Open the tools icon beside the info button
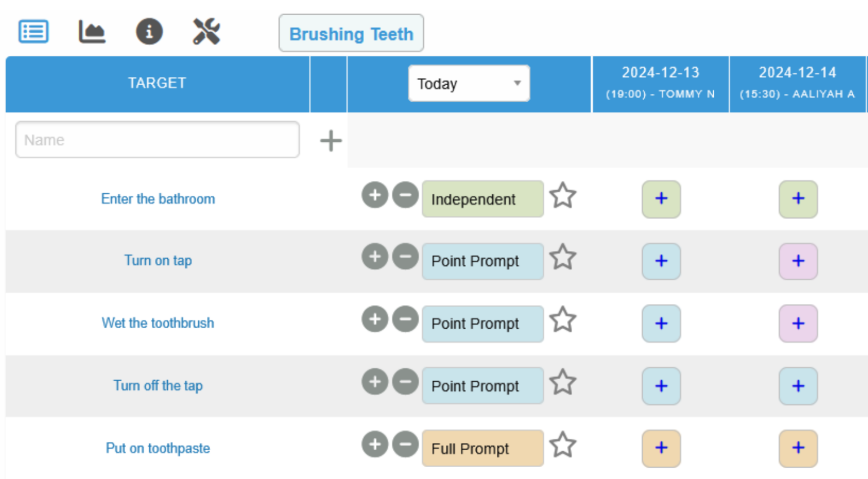 click(207, 31)
